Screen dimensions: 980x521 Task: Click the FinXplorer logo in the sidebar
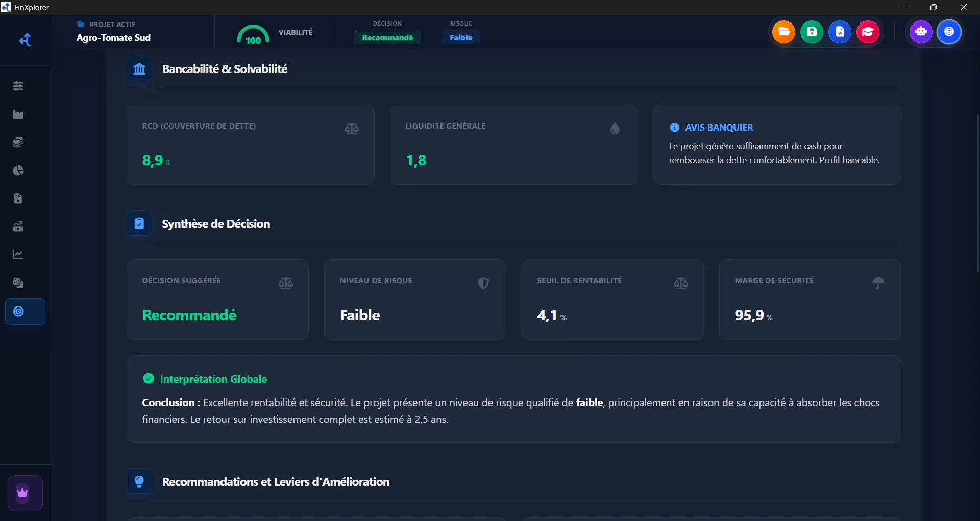pyautogui.click(x=25, y=40)
